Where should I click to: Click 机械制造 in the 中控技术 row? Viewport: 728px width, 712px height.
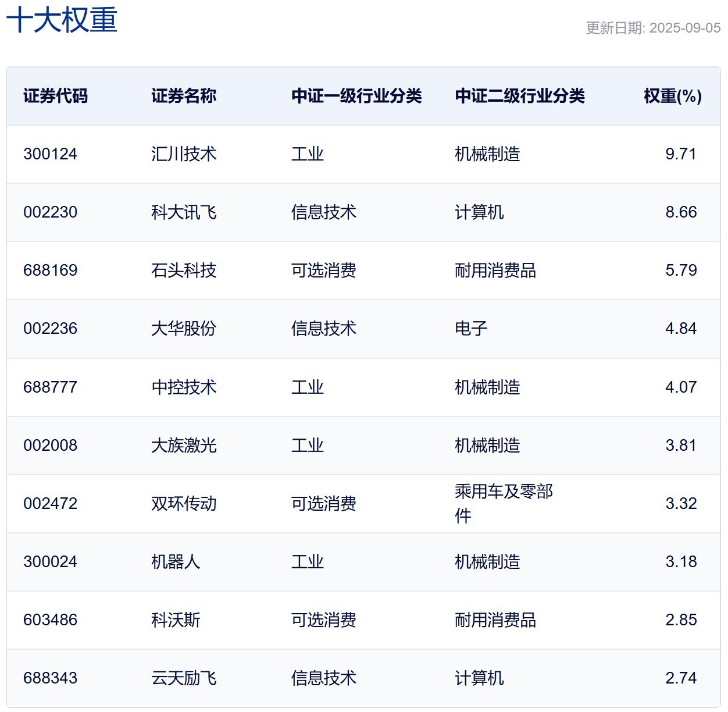click(487, 387)
